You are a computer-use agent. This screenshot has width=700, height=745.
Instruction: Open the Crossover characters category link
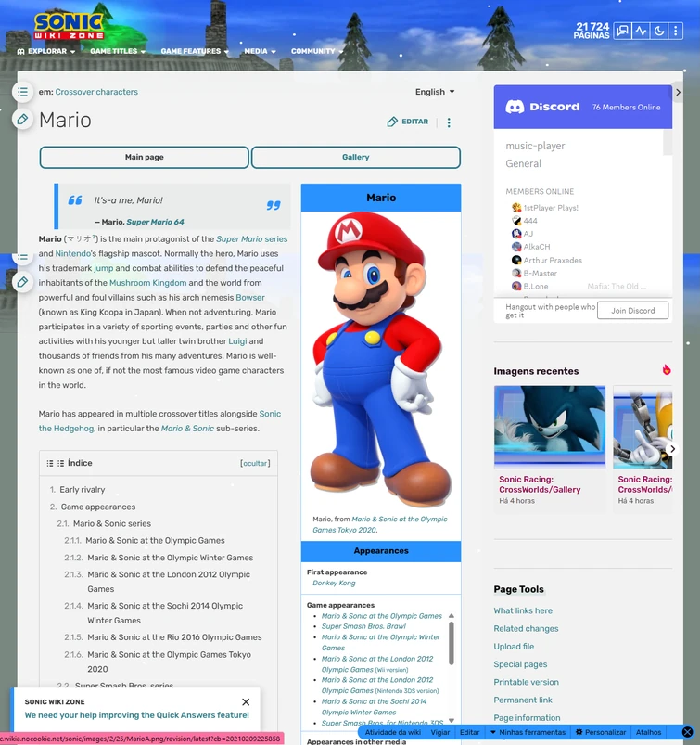[x=96, y=92]
